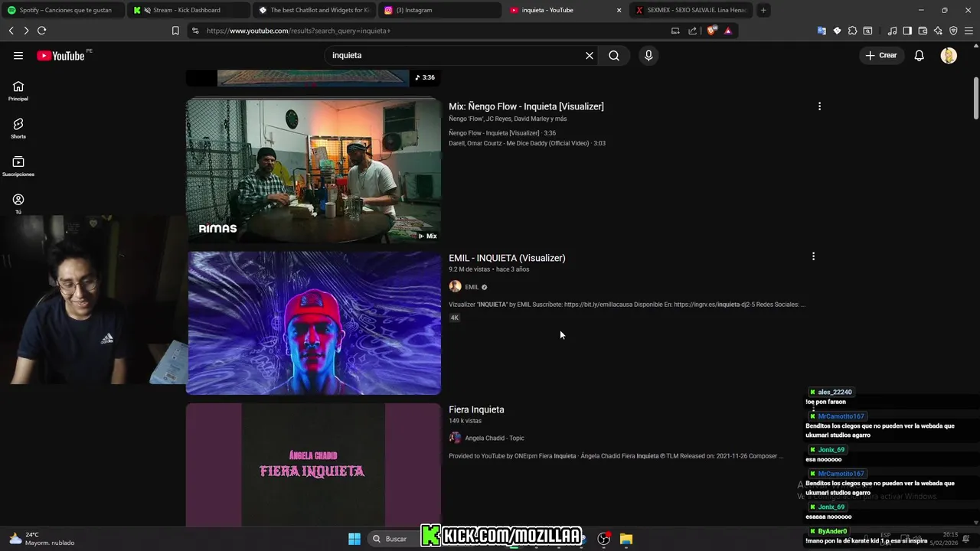
Task: Open the translate extension icon
Action: [x=822, y=31]
